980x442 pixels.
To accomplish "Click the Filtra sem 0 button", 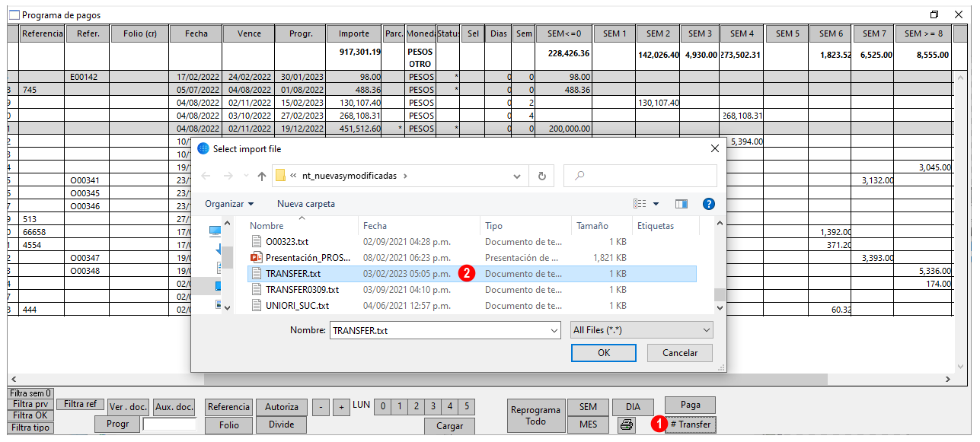I will 31,393.
